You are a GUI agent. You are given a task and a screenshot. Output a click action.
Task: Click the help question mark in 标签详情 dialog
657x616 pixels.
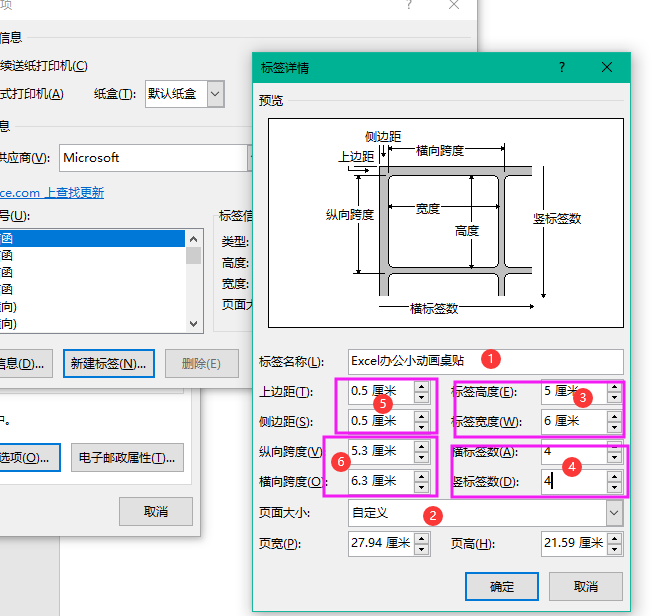562,67
